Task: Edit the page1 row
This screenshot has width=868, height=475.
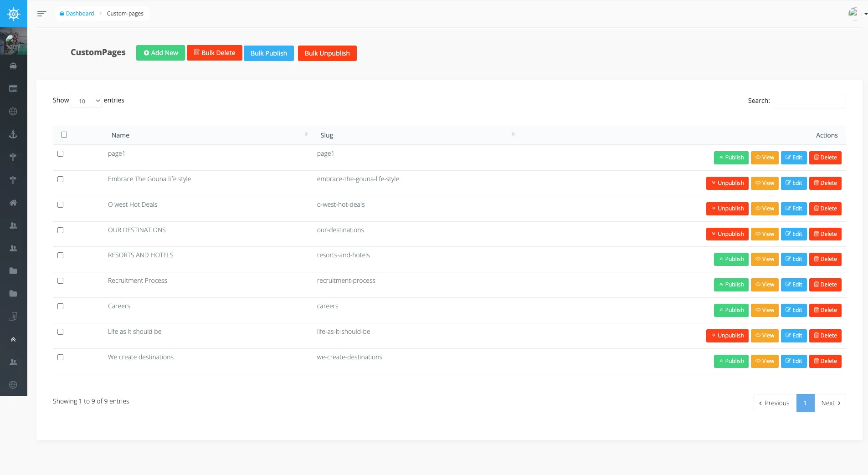Action: point(794,158)
